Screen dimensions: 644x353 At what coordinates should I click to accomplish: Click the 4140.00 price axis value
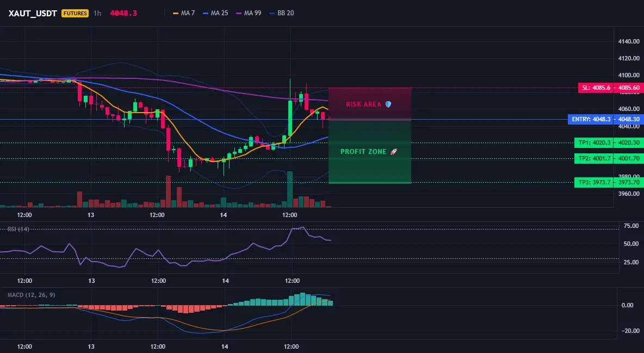pos(629,41)
